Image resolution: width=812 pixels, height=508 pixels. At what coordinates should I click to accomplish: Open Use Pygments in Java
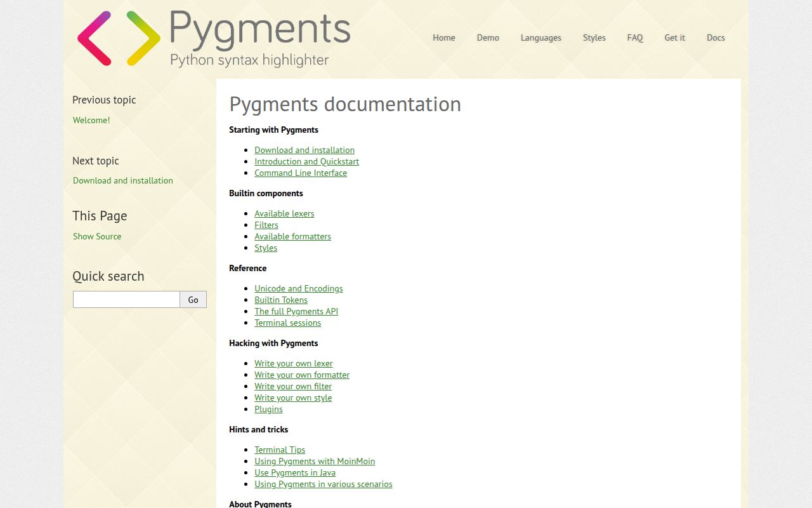point(295,472)
